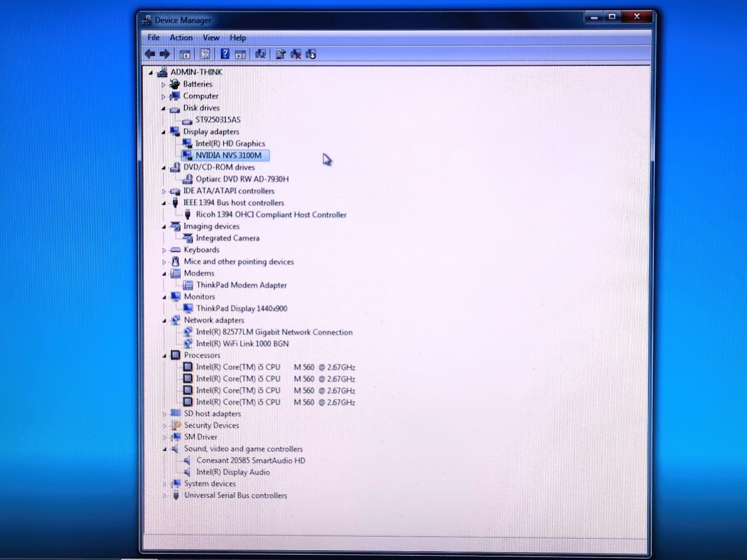Expand the IDE ATA/ATAPI controllers node
This screenshot has height=560, width=747.
pos(163,191)
